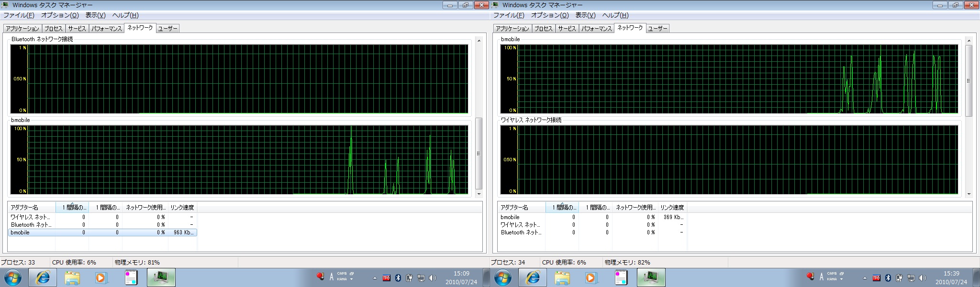Click graph scrollbar down arrow in right Task Manager
Image resolution: width=980 pixels, height=287 pixels.
click(x=969, y=194)
